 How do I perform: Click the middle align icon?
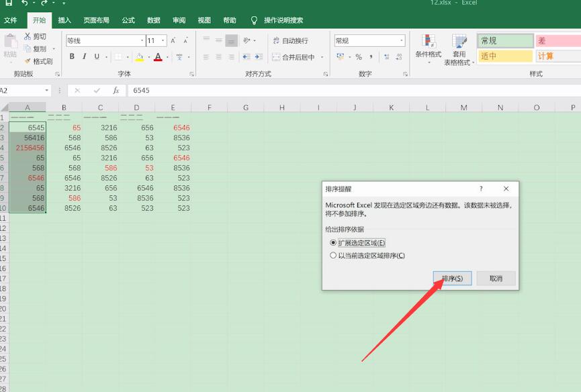tap(219, 40)
